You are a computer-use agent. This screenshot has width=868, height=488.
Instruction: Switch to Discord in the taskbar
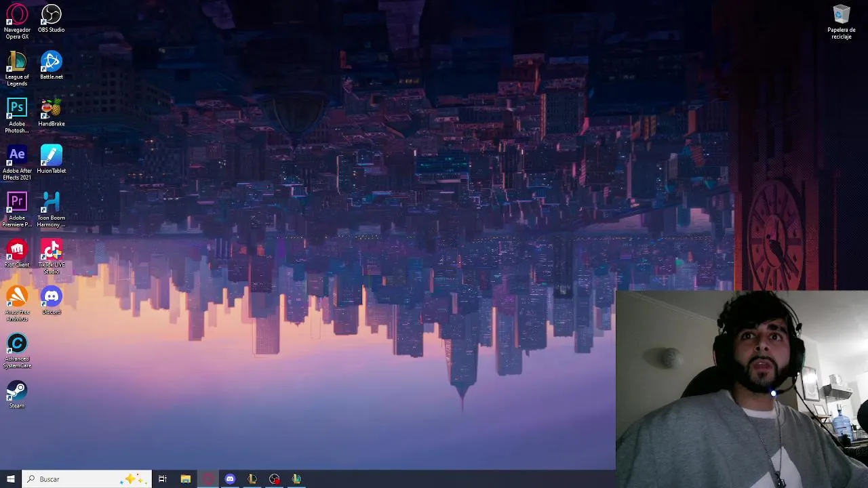point(230,479)
